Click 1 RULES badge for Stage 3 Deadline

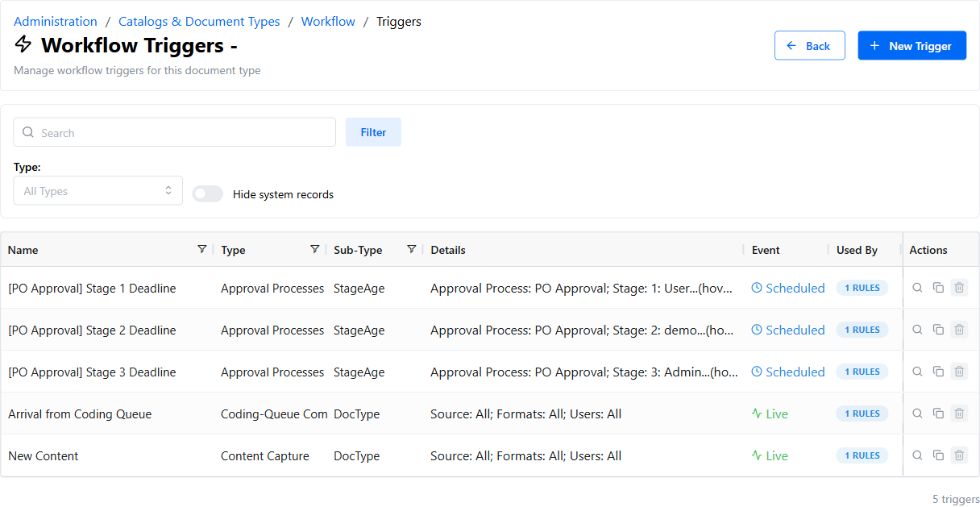pyautogui.click(x=862, y=372)
